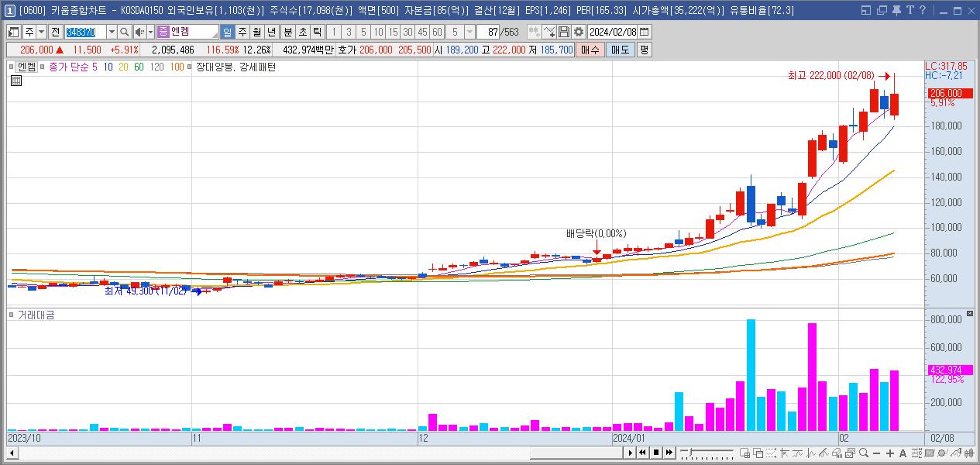Click the 매도 sell button
This screenshot has width=980, height=465.
[x=621, y=50]
